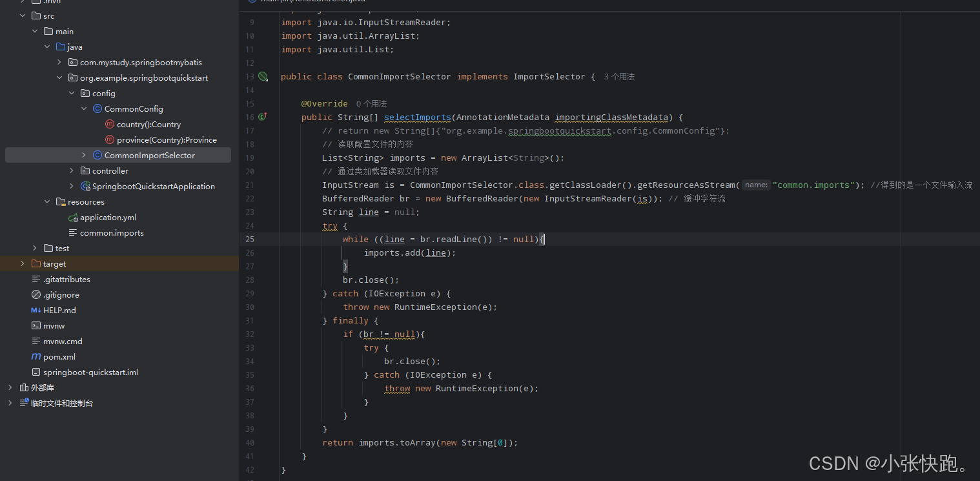The image size is (980, 481).
Task: Click the "common.imports" string literal
Action: [813, 185]
